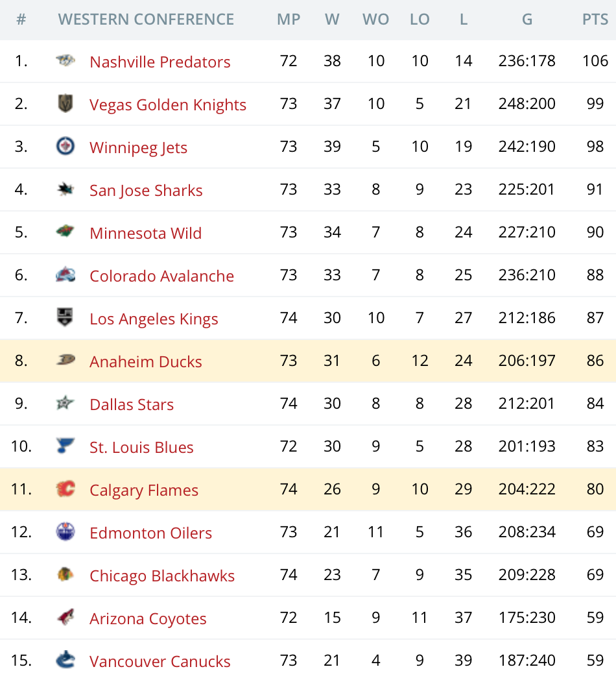Click the San Jose Sharks logo
616x680 pixels.
65,189
